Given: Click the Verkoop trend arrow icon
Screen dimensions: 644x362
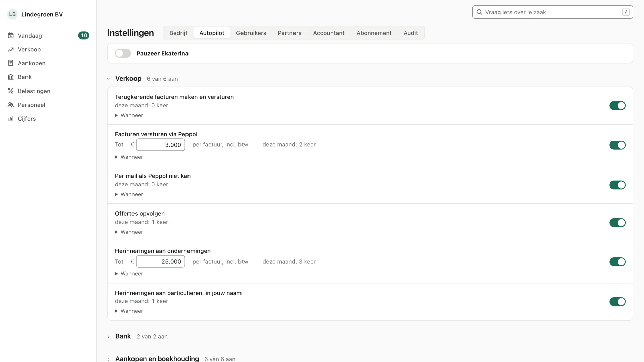Looking at the screenshot, I should 11,49.
